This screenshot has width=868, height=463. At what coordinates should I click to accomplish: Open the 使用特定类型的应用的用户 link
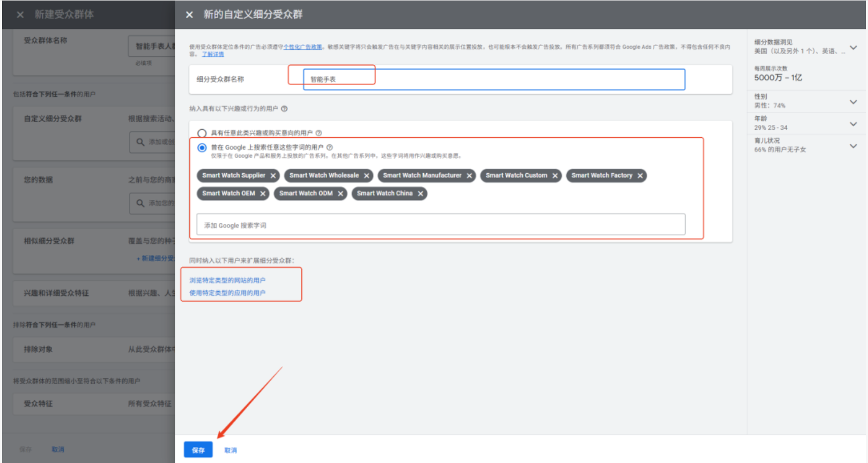click(x=227, y=293)
